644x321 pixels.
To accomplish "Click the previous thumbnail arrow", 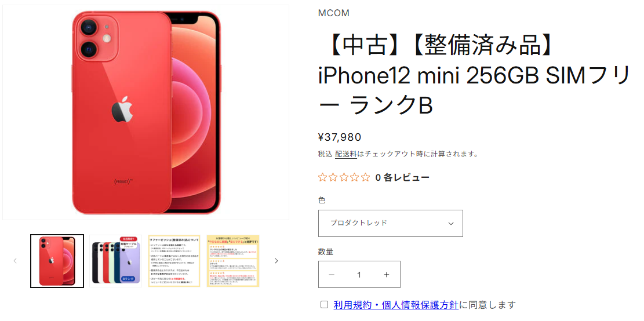I will tap(15, 261).
